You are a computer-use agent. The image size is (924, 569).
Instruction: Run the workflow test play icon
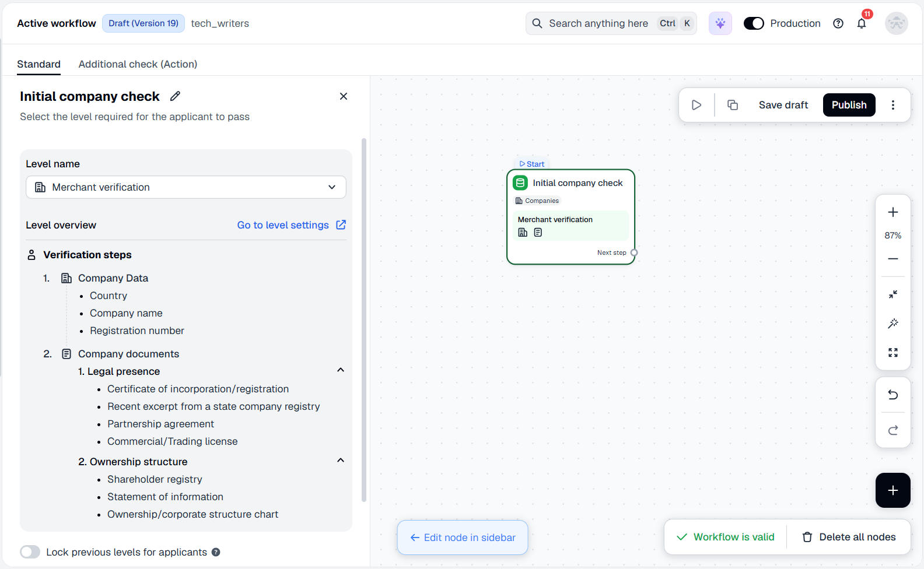pos(696,105)
